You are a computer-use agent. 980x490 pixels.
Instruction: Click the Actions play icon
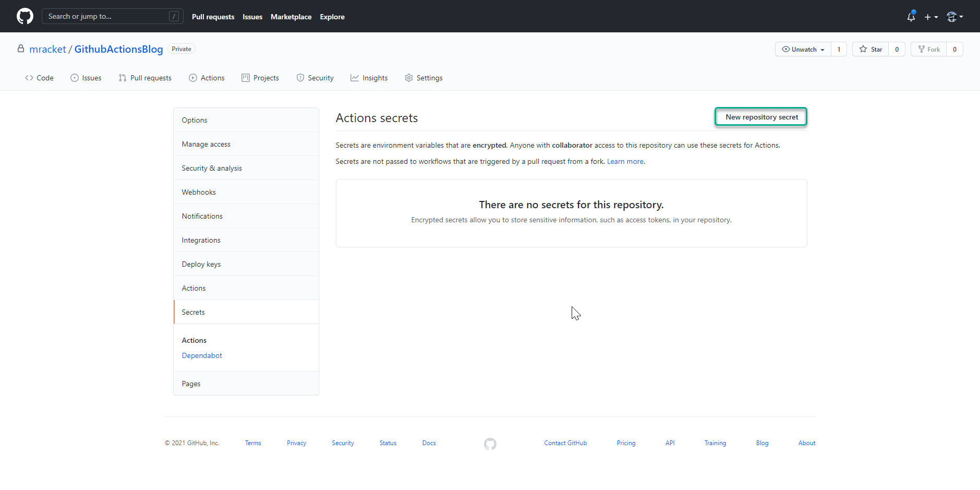[x=193, y=78]
